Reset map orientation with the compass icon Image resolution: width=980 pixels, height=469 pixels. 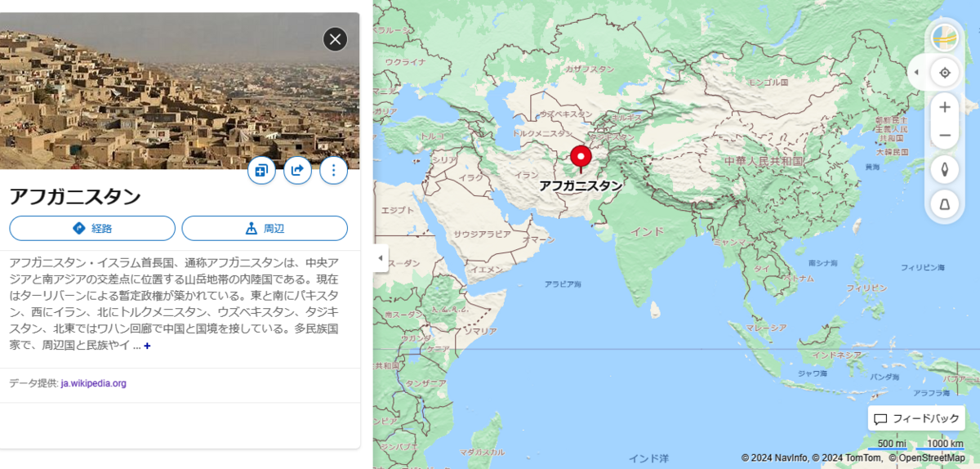945,169
